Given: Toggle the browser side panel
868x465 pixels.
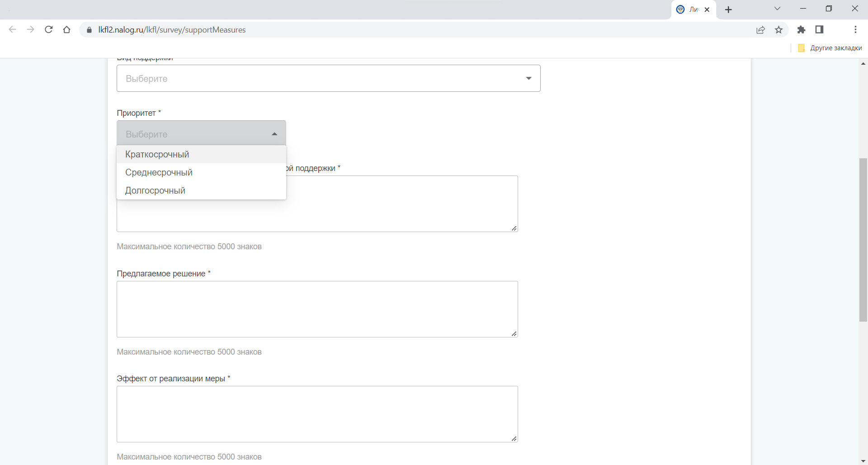Looking at the screenshot, I should [819, 30].
